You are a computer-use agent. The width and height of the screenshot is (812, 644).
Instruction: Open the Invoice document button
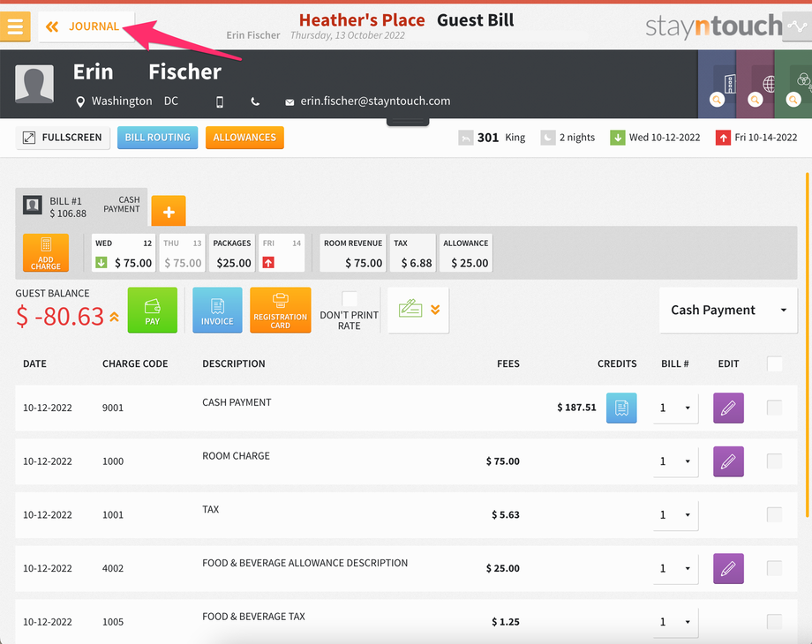pyautogui.click(x=217, y=311)
